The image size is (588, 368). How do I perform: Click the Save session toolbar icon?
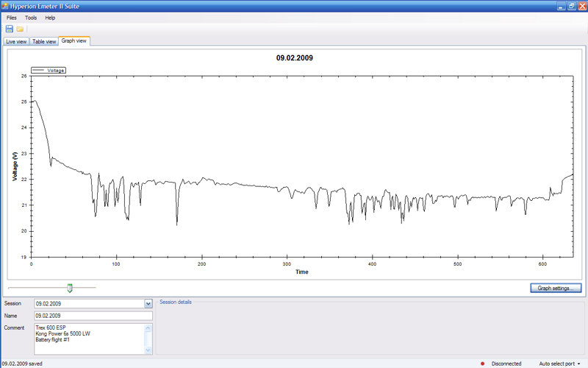(9, 29)
